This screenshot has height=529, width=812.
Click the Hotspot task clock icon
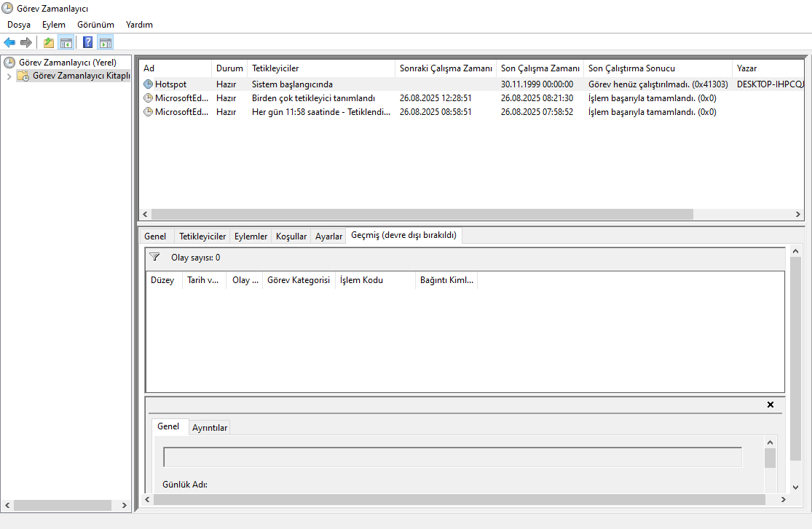click(x=148, y=84)
